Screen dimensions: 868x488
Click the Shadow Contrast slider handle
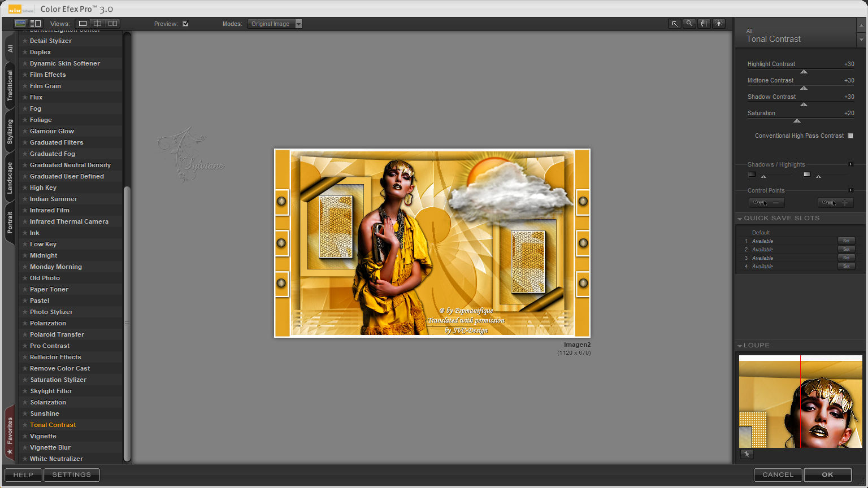[x=804, y=104]
